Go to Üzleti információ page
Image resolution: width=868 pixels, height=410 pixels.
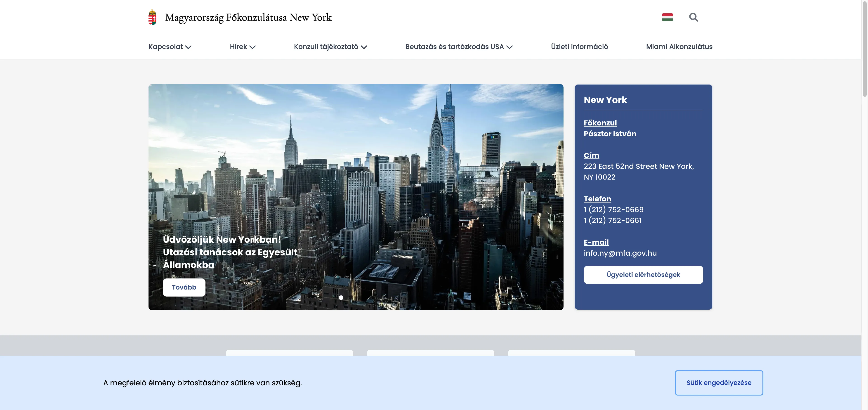(579, 47)
